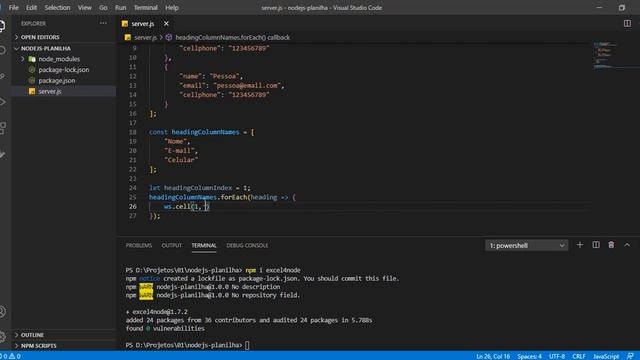
Task: Click the 'headingColumnIndex' variable on line 24
Action: click(x=198, y=188)
